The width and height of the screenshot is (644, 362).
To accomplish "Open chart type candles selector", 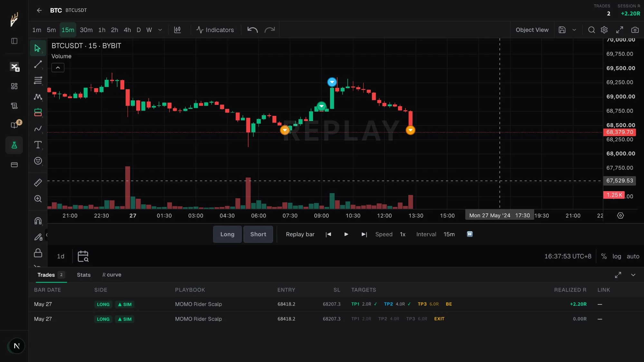I will (x=177, y=30).
